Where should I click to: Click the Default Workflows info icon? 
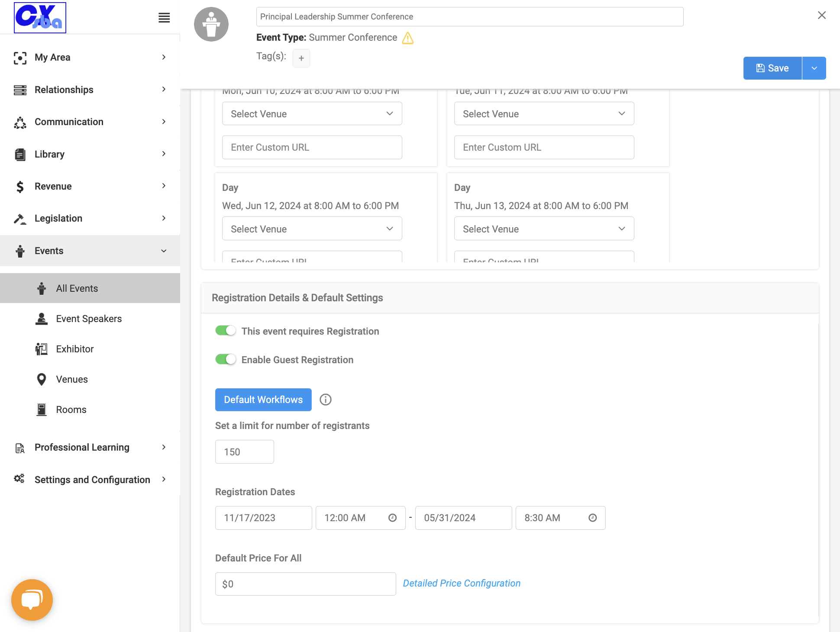click(x=326, y=400)
